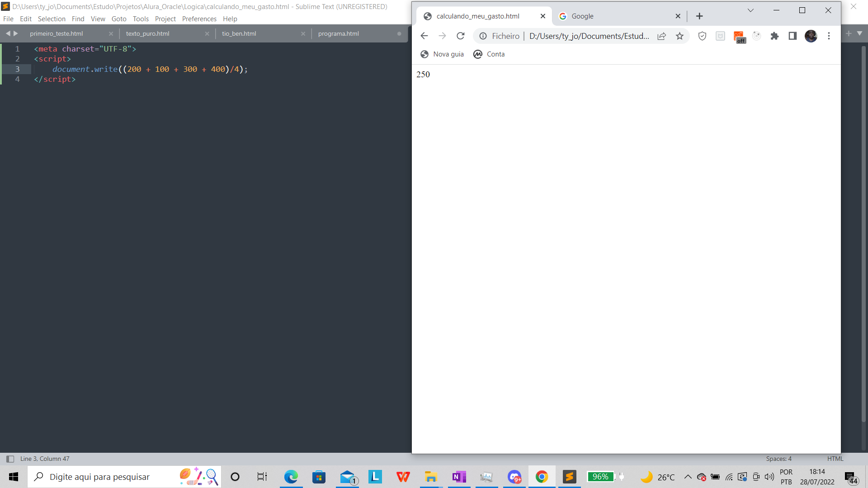Launch Microsoft Edge from taskbar
The image size is (868, 488).
pos(291,477)
